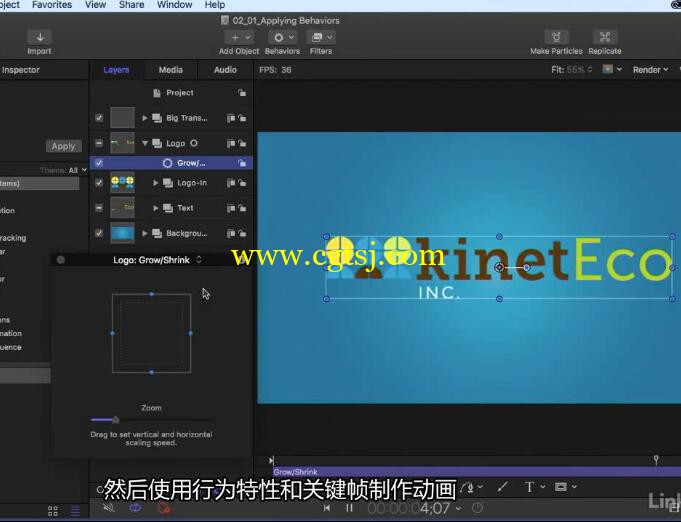Screen dimensions: 681x522
Task: Click the Apply button
Action: pos(63,146)
